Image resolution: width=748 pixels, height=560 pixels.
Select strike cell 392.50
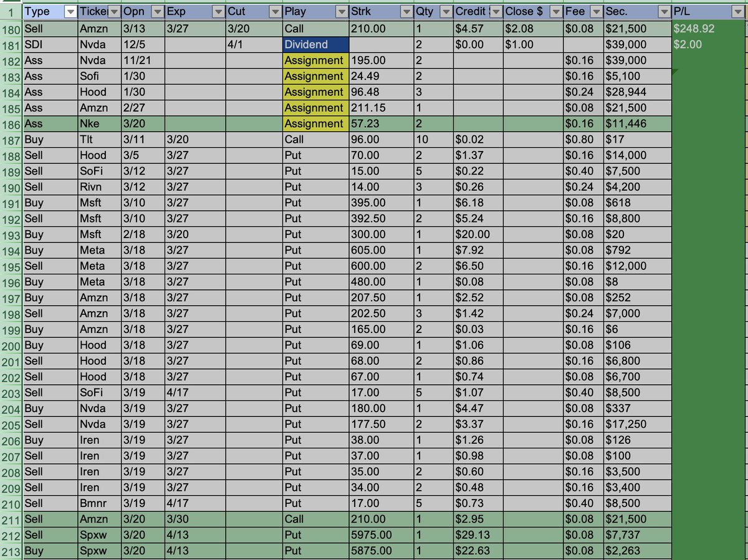[381, 219]
